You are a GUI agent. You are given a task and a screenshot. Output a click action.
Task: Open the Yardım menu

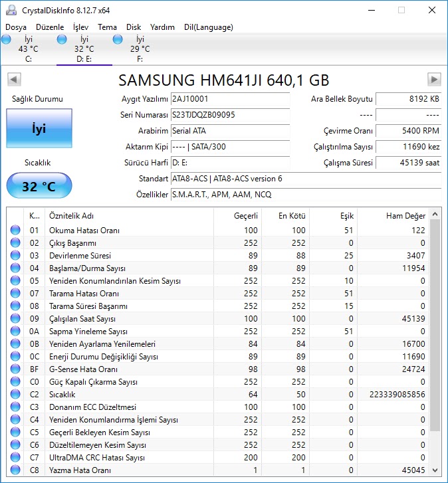point(162,27)
